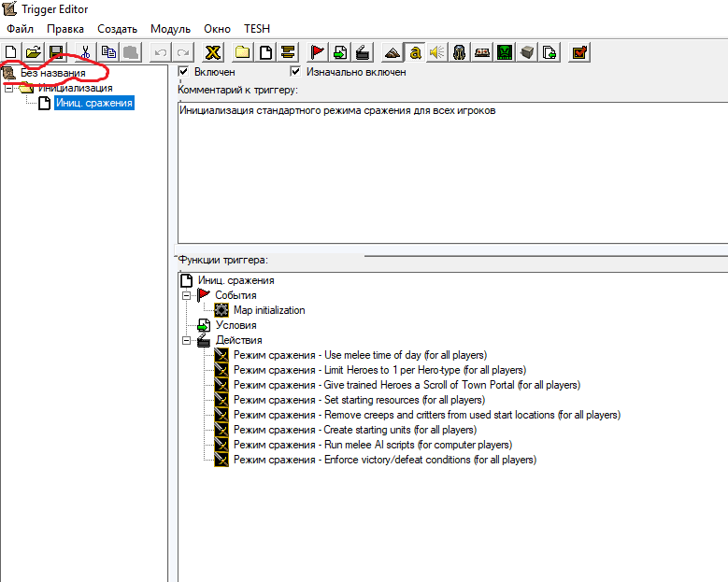Viewport: 728px width, 582px height.
Task: Click the Copy toolbar icon
Action: click(108, 52)
